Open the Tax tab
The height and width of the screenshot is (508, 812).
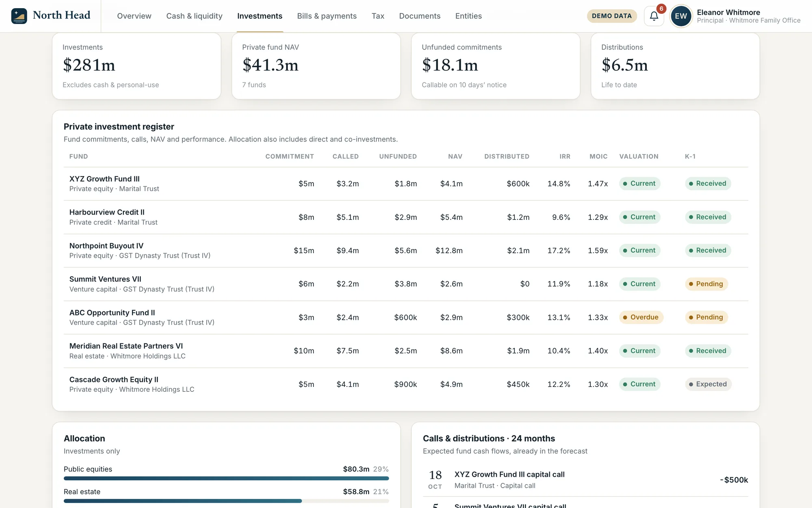pos(378,16)
